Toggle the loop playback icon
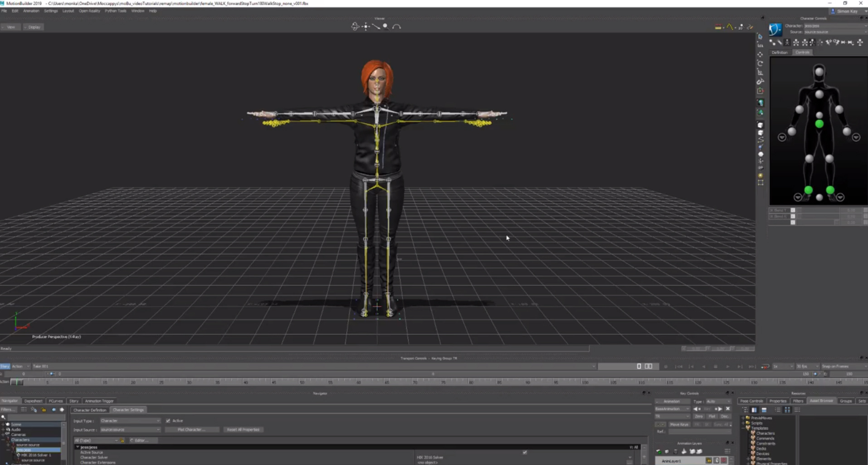 coord(765,366)
